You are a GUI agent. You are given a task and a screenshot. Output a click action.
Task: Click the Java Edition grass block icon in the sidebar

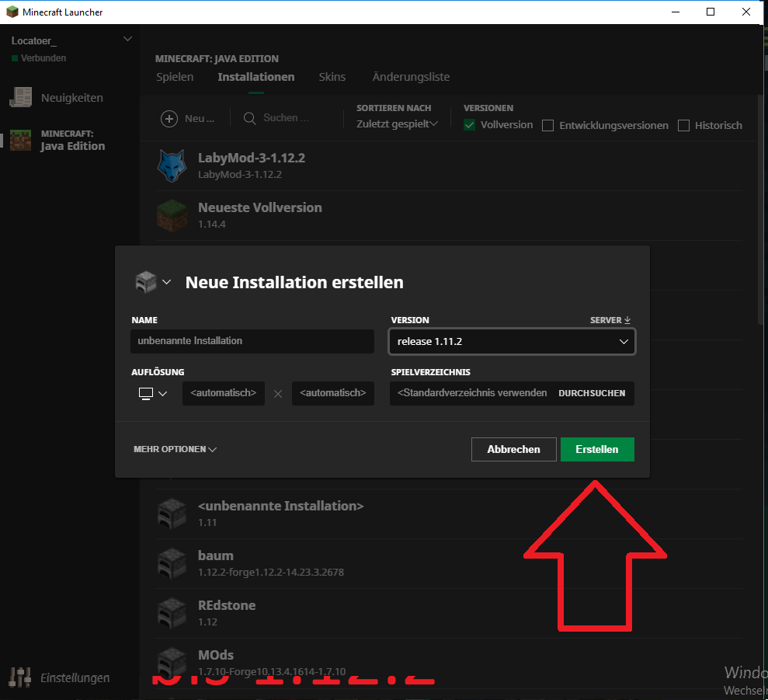pos(20,140)
